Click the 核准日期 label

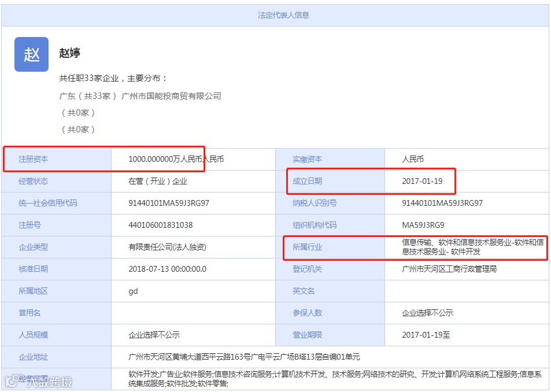[x=34, y=269]
